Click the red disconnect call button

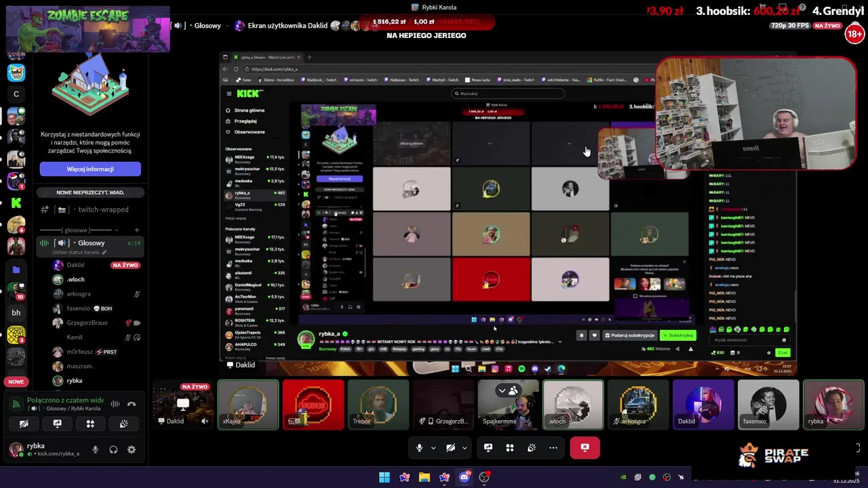coord(585,447)
